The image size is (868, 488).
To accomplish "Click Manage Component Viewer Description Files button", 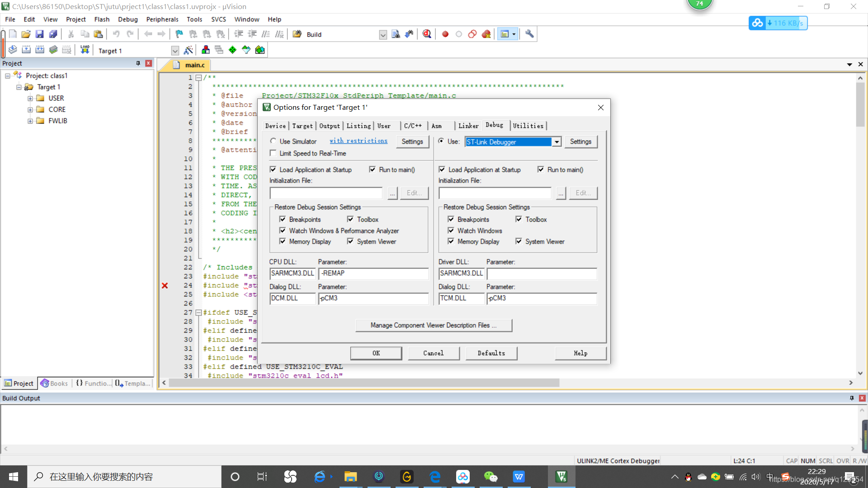I will click(x=434, y=325).
